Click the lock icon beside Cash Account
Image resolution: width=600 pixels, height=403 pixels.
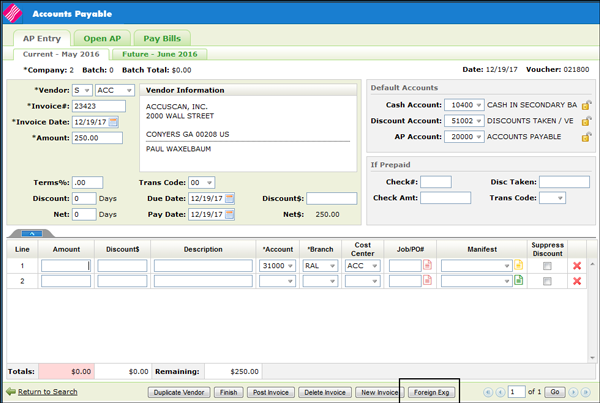point(587,105)
